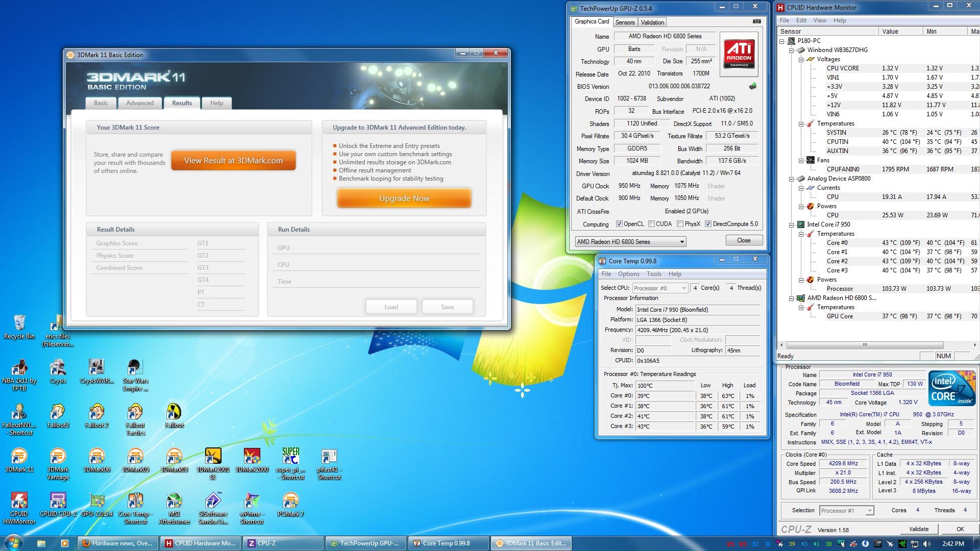Click the Save button in 3DMark 11

point(447,307)
